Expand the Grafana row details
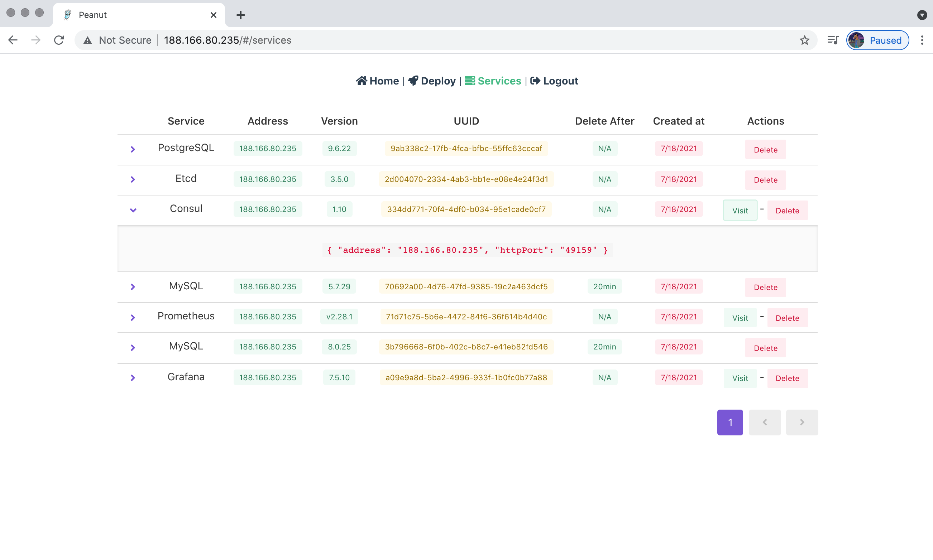 133,378
